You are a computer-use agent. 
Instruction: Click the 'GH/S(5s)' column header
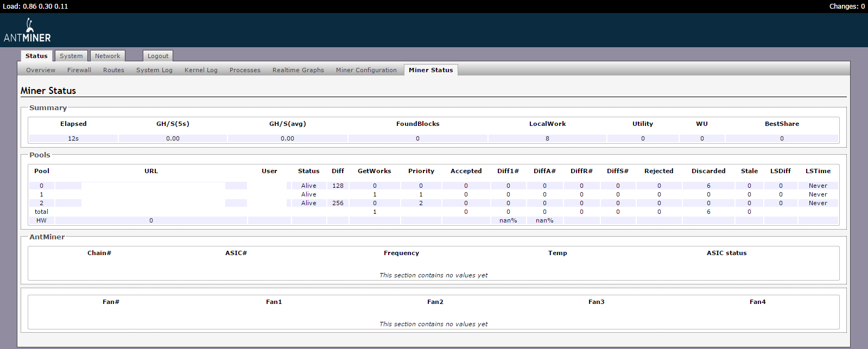pos(173,124)
